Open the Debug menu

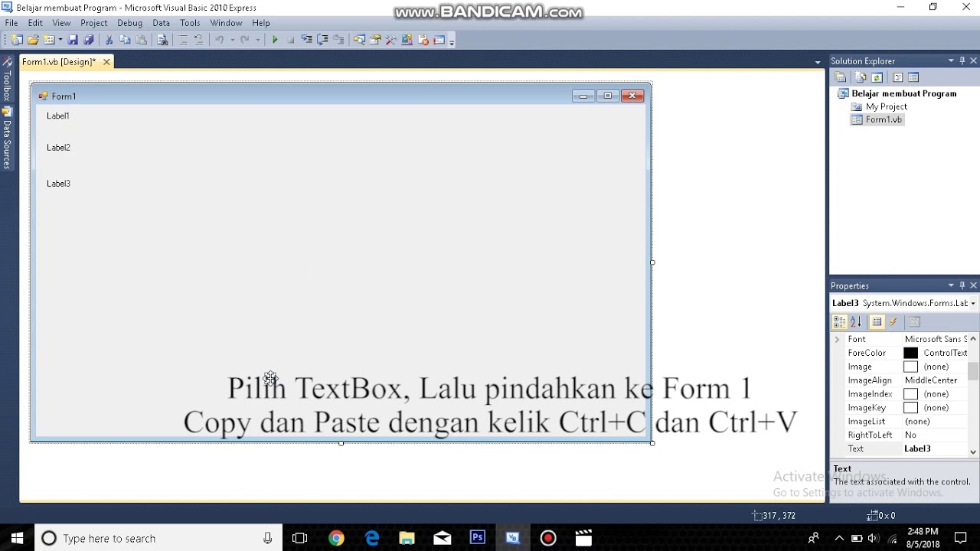point(129,23)
